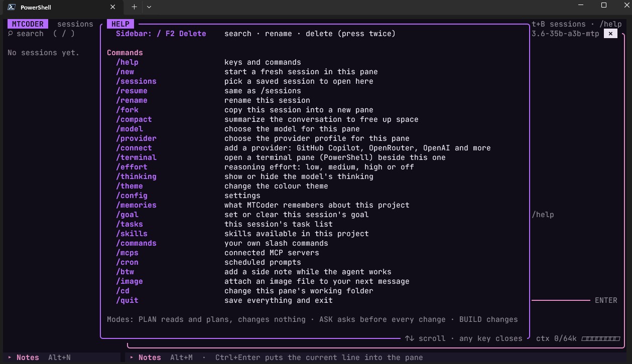Screen dimensions: 632x364
Task: Expand the left Notes panel Alt+N
Action: [39, 357]
